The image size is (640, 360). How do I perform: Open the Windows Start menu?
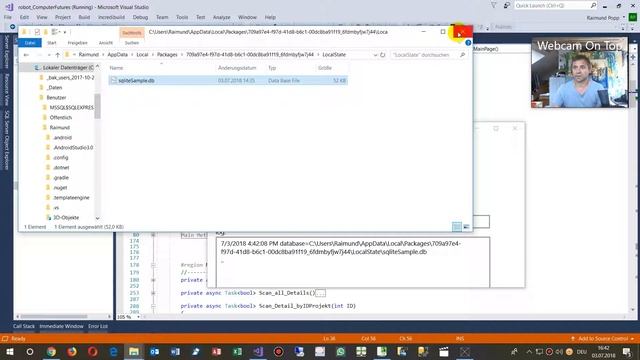(9, 351)
